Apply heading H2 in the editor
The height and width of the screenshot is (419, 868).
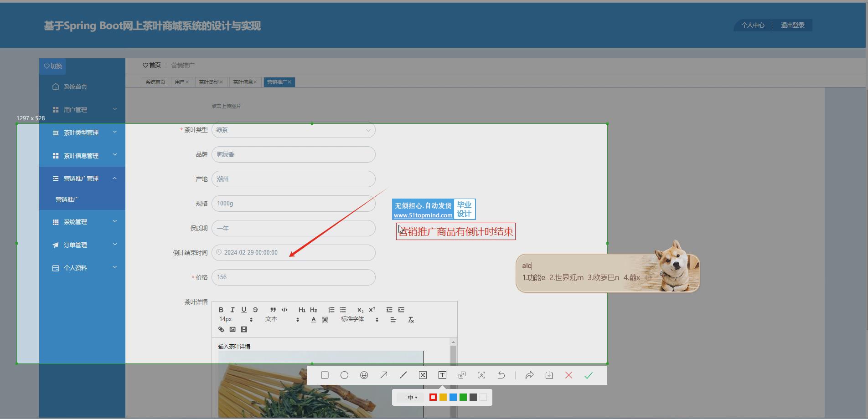coord(313,310)
